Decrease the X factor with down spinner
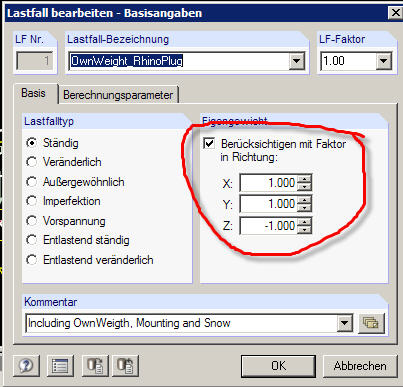This screenshot has height=387, width=403. click(304, 187)
